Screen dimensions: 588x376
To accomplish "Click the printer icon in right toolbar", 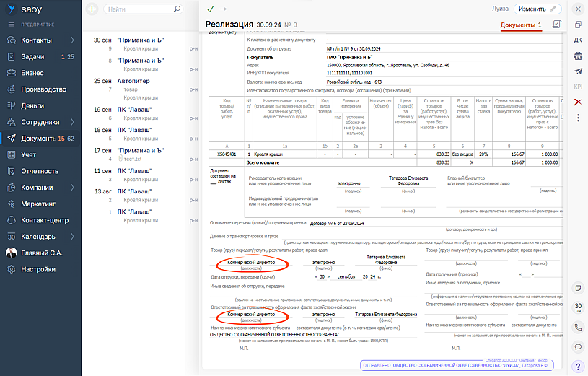I will 578,56.
